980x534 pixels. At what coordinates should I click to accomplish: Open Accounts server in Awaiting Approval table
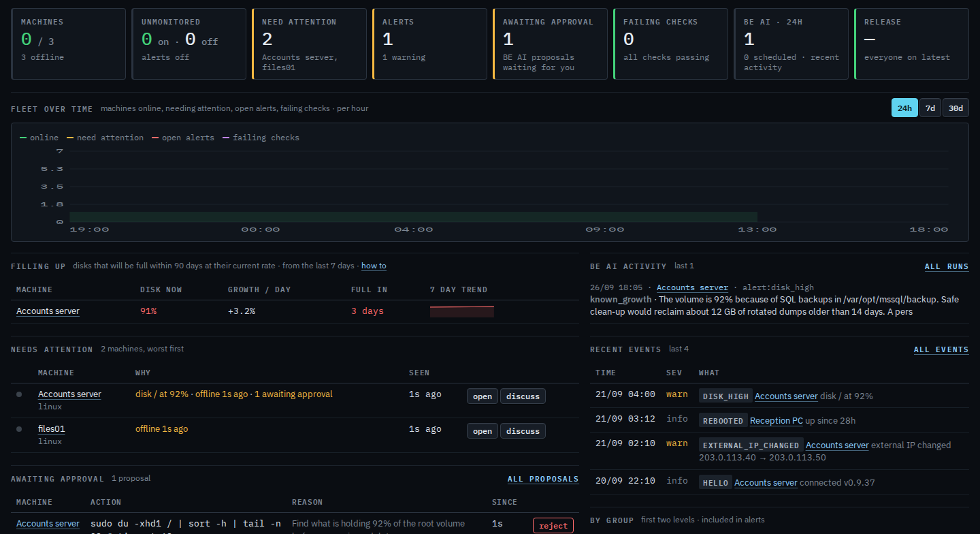(x=48, y=524)
